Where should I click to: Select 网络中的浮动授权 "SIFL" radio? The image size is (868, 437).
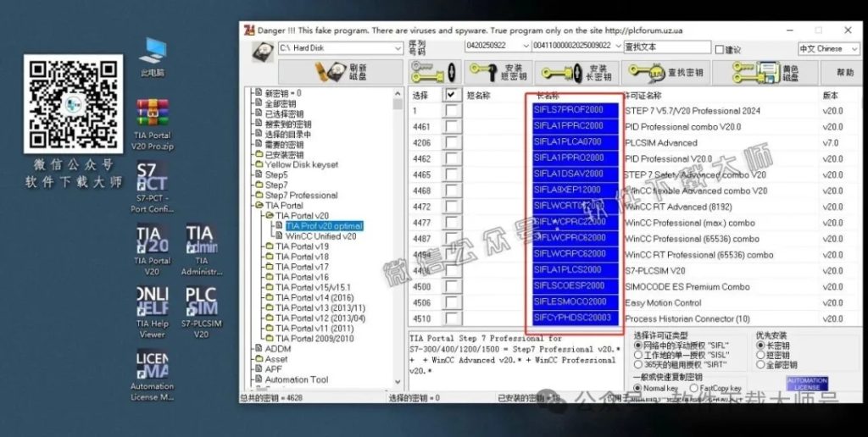coord(638,346)
